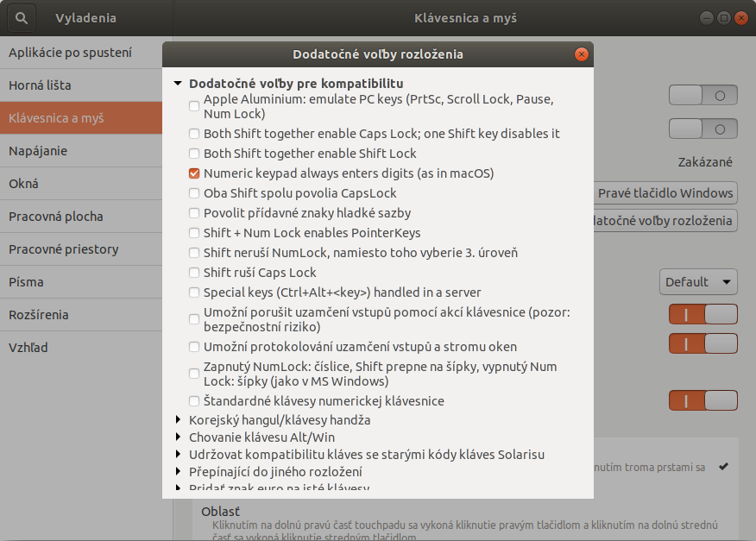Expand Přepínající do jiného rozložení group
The image size is (756, 541).
[178, 472]
